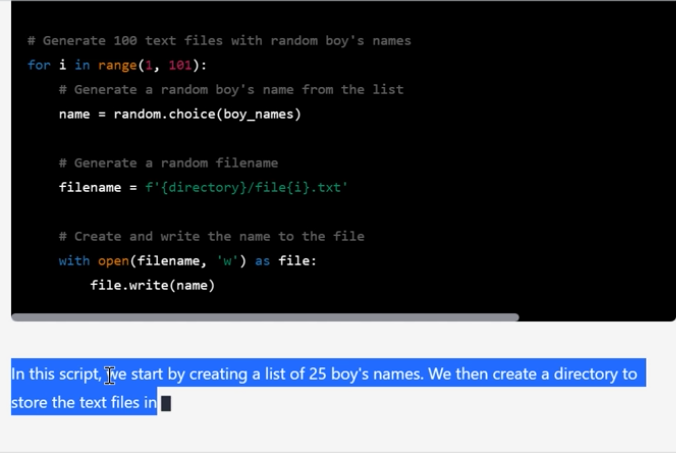The image size is (676, 455).
Task: Click 'open' function call in with statement
Action: (113, 261)
